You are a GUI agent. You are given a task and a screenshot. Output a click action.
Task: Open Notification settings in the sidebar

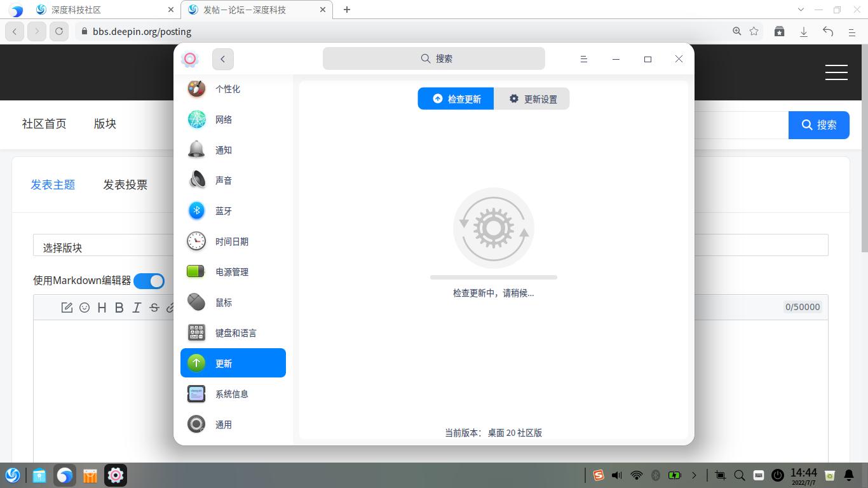click(x=224, y=149)
